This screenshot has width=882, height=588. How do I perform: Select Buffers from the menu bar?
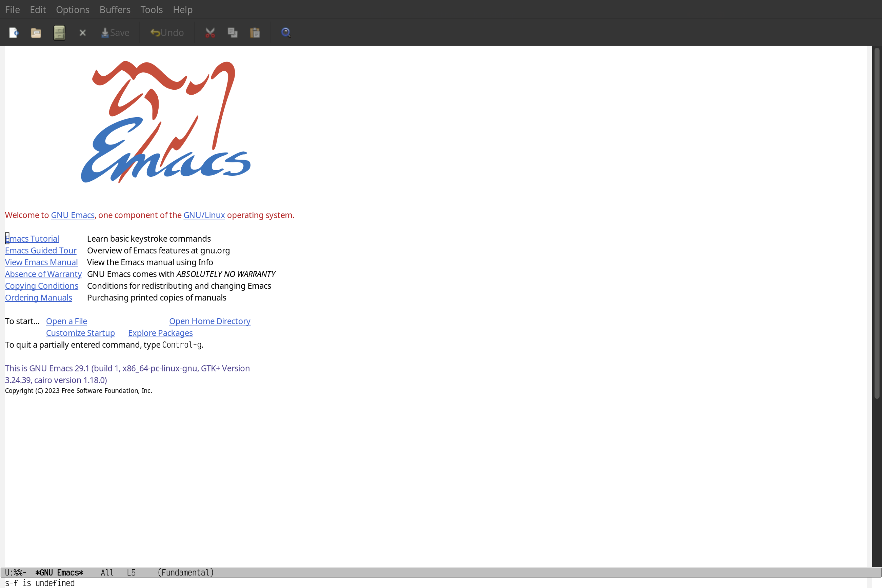[x=114, y=9]
